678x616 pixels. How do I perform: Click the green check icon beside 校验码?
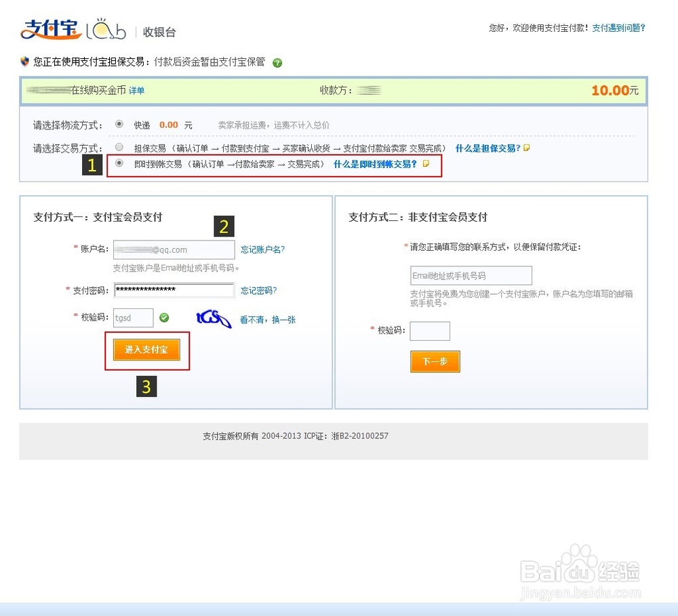pos(164,318)
